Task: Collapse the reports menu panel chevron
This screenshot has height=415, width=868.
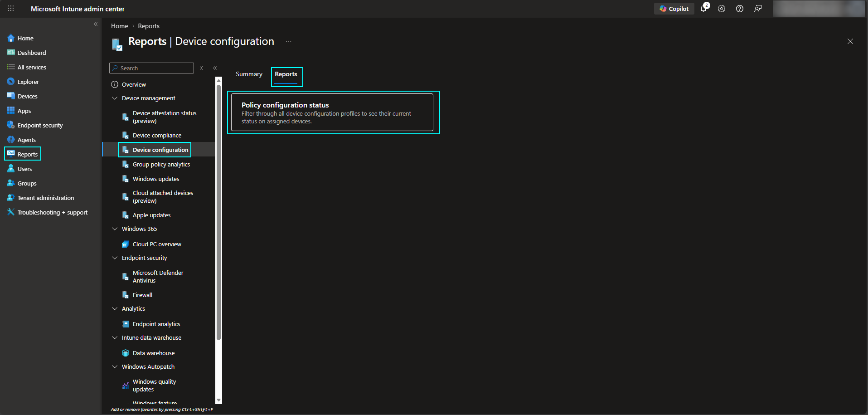Action: click(215, 68)
